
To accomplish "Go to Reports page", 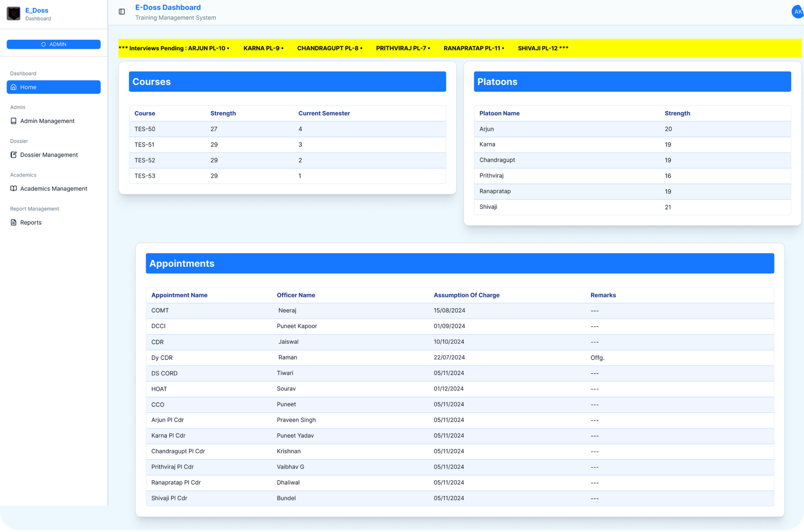I will (31, 223).
